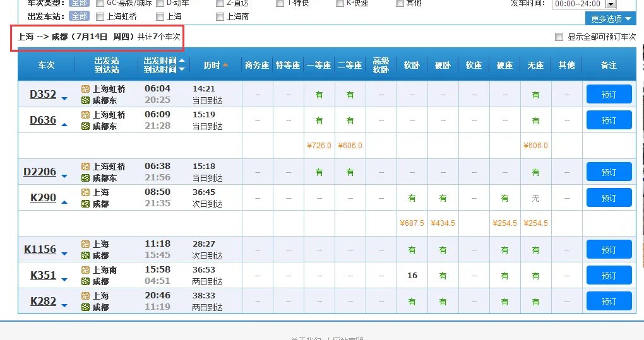Sort ascending by 出发时间 arrow

coord(182,61)
